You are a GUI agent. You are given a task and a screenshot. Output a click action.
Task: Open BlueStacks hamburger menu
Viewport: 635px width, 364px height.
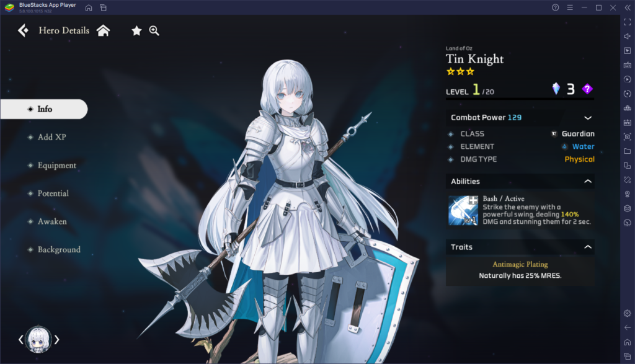coord(569,7)
